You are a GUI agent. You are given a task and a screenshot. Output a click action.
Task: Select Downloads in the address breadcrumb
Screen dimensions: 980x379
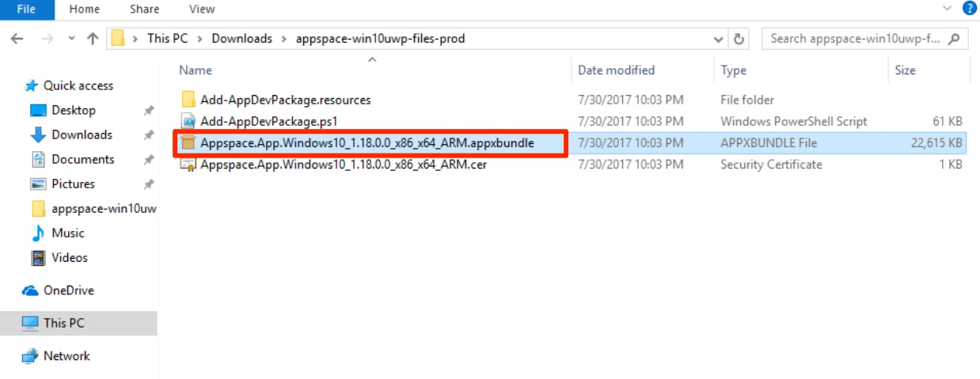click(241, 38)
